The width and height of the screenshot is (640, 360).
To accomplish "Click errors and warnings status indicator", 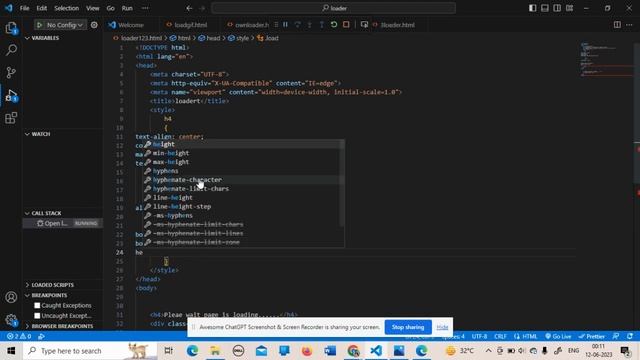I will click(19, 336).
